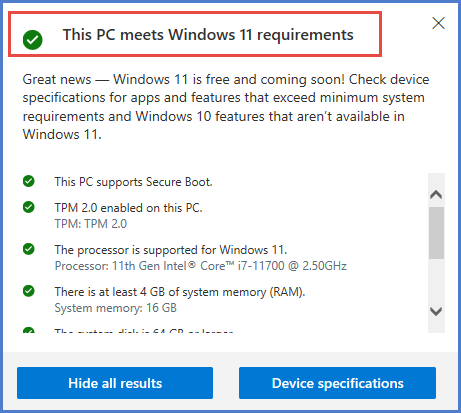Click the 'TPM: TPM 2.0' detail line

(x=91, y=224)
